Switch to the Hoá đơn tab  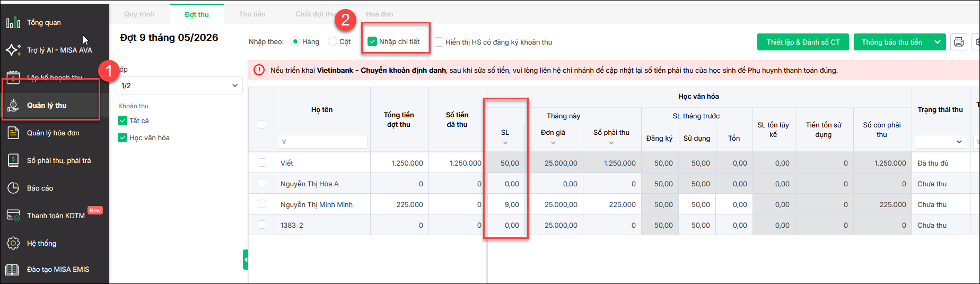380,14
